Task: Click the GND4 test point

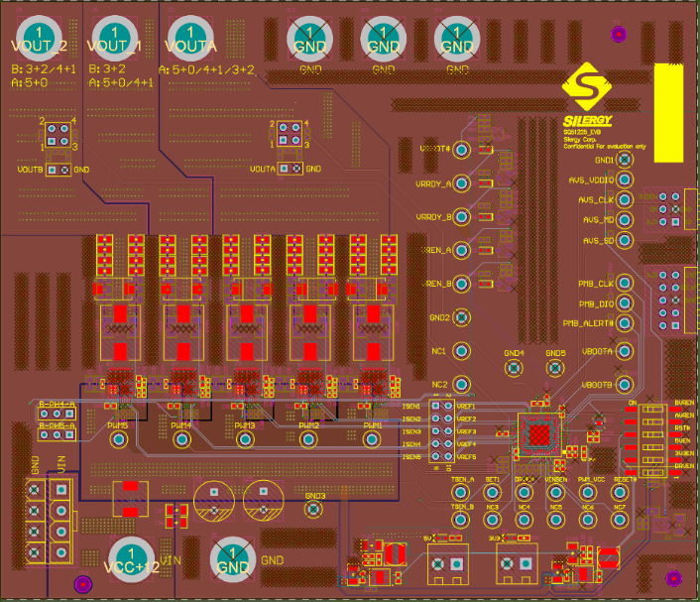Action: coord(513,368)
